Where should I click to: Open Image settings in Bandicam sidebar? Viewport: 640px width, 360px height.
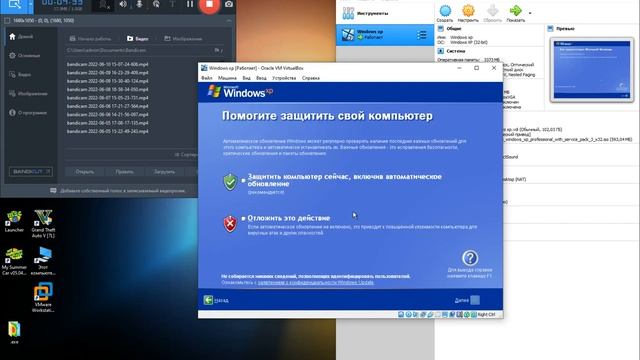point(29,94)
